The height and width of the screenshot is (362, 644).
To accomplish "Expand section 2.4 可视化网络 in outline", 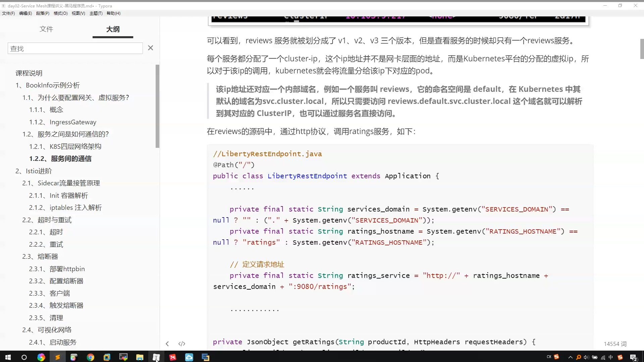I will (47, 329).
